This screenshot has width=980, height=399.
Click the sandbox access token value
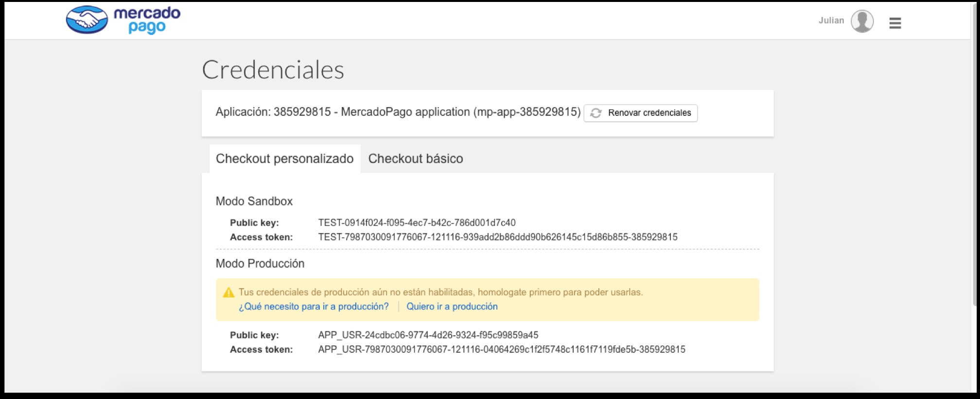(x=497, y=237)
